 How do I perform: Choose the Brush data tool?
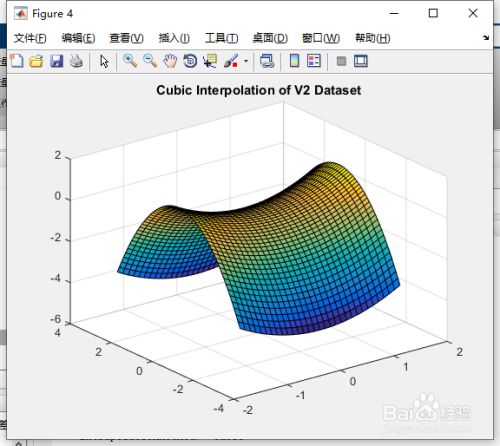(x=231, y=61)
